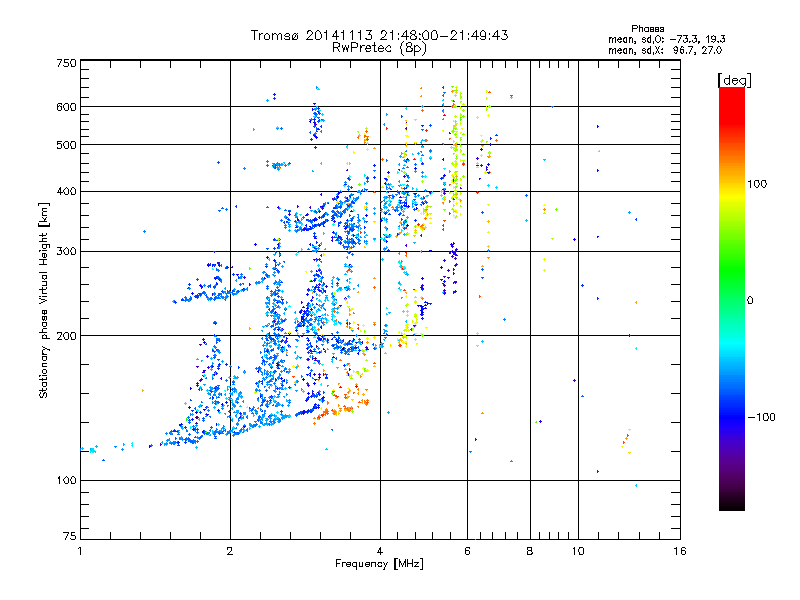Click the x-axis '16' tick label
Viewport: 800px width, 600px height.
680,551
